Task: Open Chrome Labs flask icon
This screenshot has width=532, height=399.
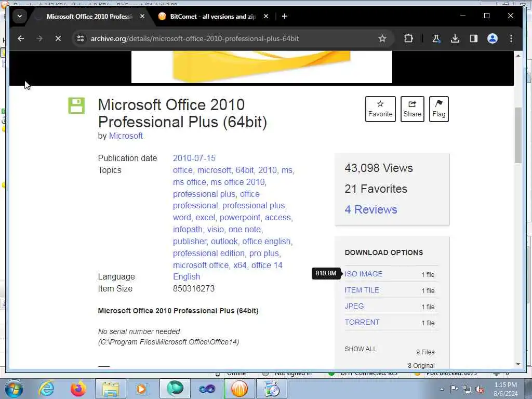Action: pyautogui.click(x=436, y=38)
